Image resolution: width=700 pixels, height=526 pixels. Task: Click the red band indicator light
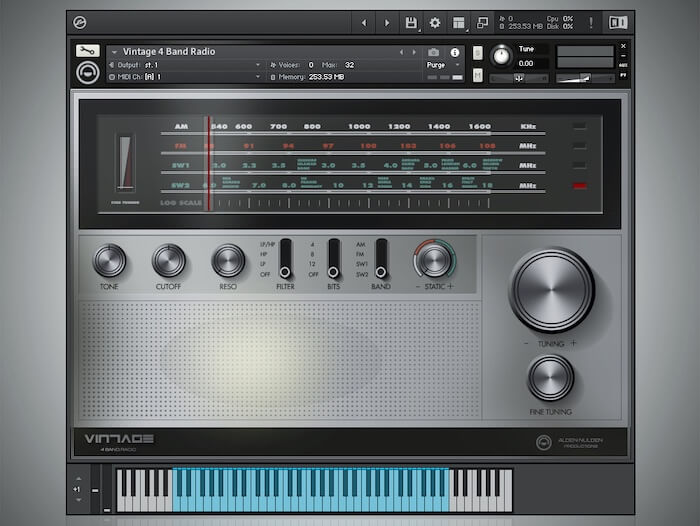click(580, 185)
